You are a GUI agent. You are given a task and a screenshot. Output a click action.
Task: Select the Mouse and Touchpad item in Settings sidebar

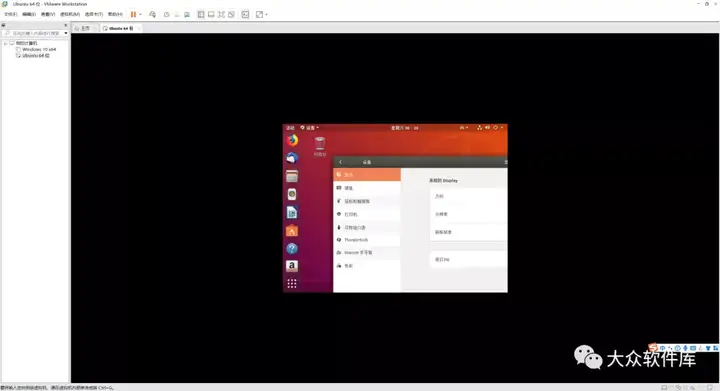point(367,201)
